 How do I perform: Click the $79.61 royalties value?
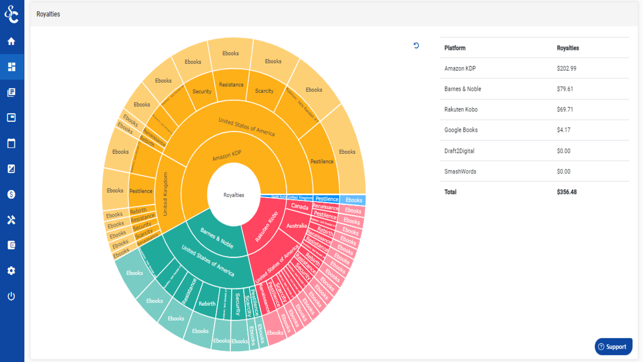565,89
